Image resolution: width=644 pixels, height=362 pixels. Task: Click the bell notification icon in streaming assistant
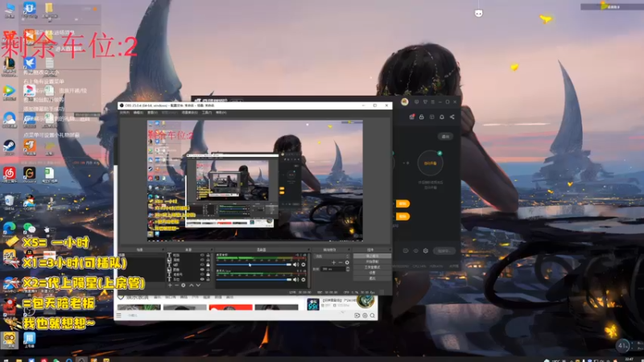point(442,117)
